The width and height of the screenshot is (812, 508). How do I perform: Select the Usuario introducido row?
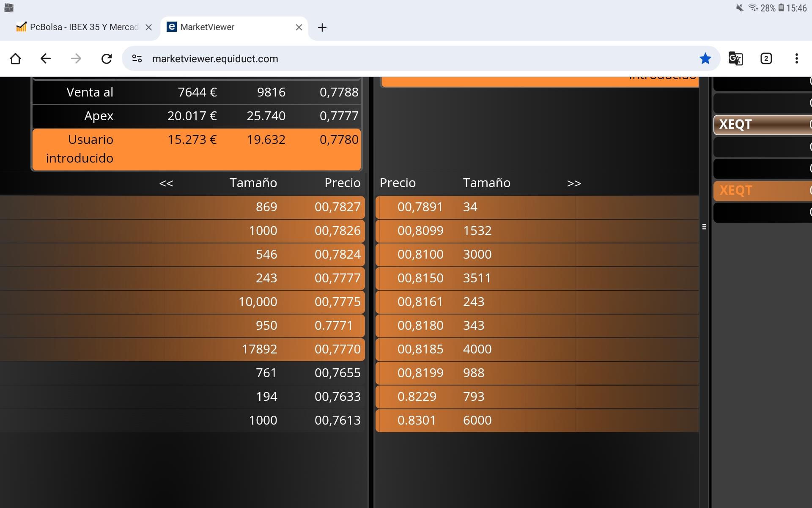[x=197, y=149]
